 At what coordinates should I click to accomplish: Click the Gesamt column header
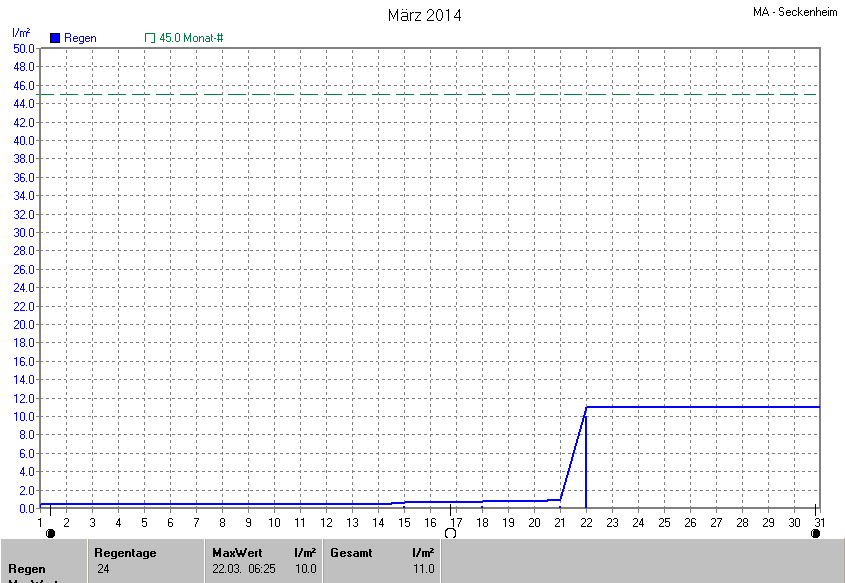click(351, 553)
